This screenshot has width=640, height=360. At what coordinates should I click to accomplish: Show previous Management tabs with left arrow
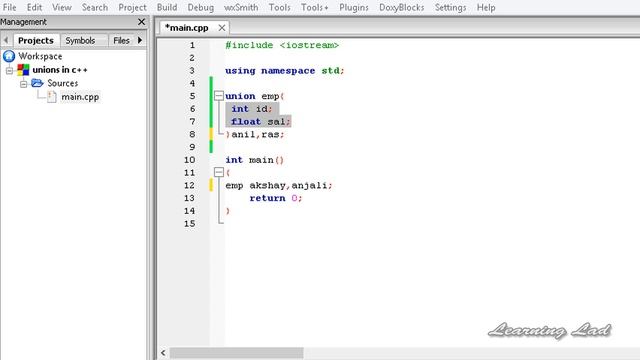tap(6, 40)
